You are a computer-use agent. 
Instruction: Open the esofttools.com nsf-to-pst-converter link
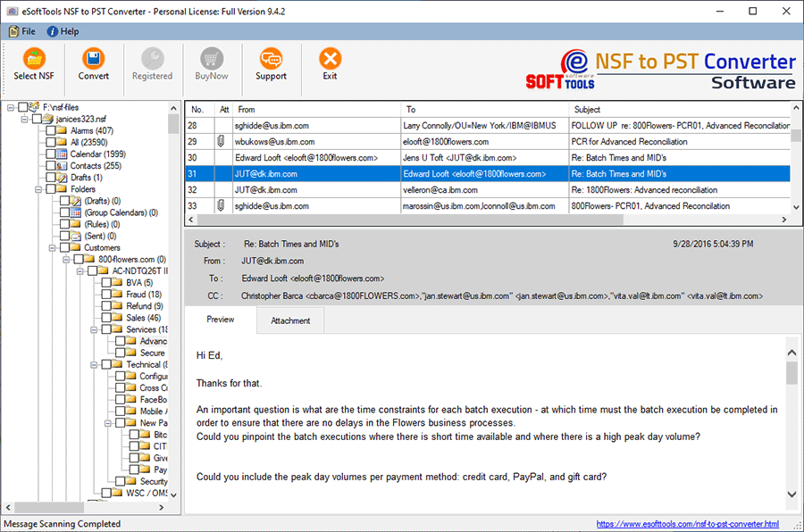687,524
